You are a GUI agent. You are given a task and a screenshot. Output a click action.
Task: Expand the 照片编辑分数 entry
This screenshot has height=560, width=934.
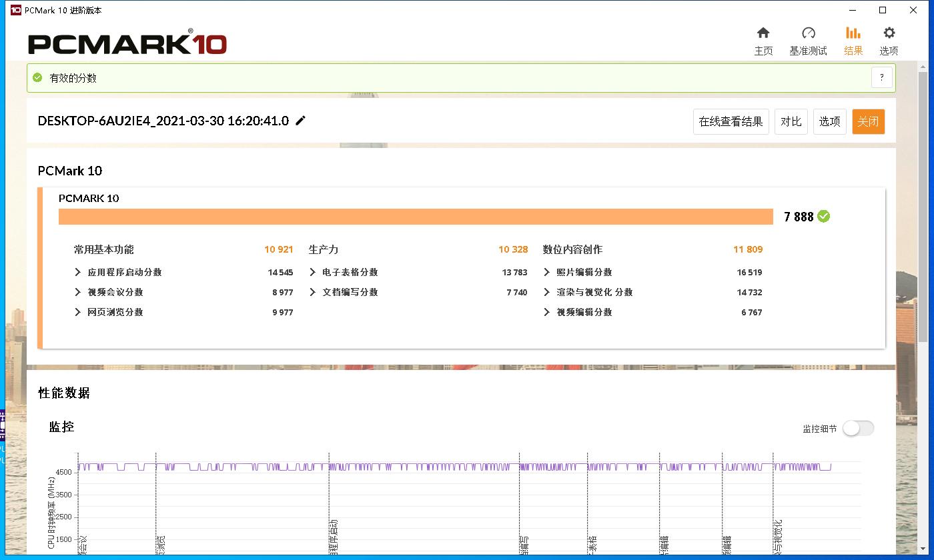pos(547,272)
